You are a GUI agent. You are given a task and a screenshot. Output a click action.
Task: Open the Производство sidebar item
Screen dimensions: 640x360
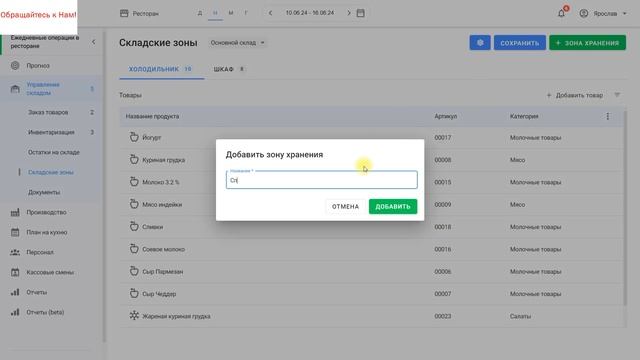tap(46, 212)
